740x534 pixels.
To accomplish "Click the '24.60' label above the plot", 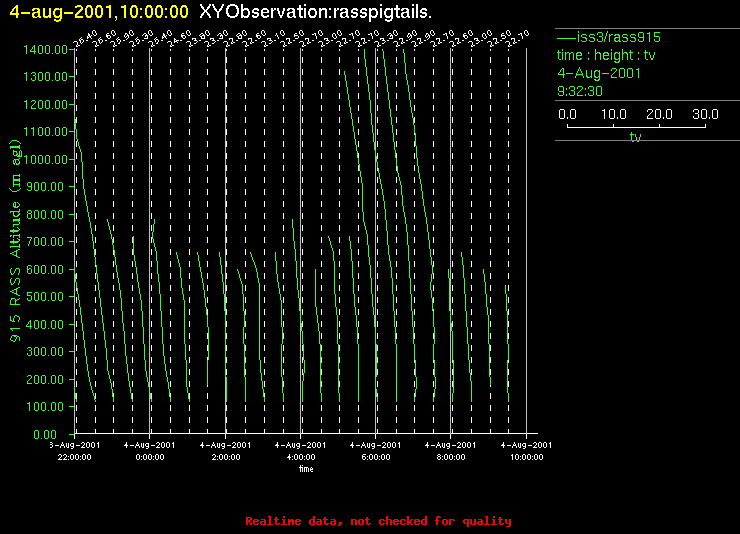I will [x=180, y=39].
